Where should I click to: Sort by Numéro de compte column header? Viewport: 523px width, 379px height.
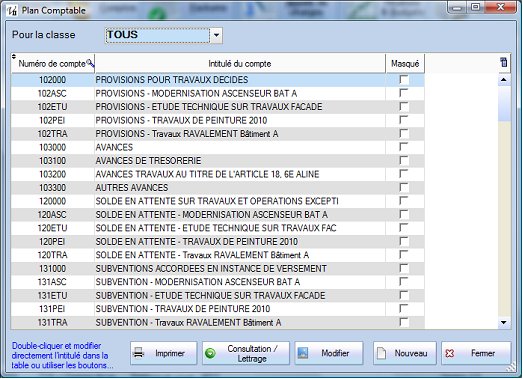tap(53, 63)
